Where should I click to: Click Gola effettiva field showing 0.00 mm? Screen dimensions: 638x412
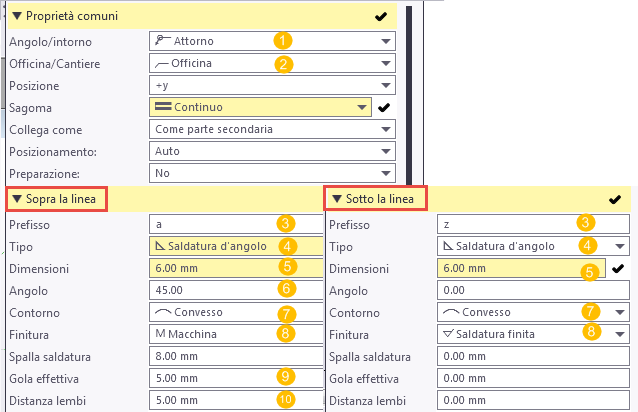coord(533,378)
